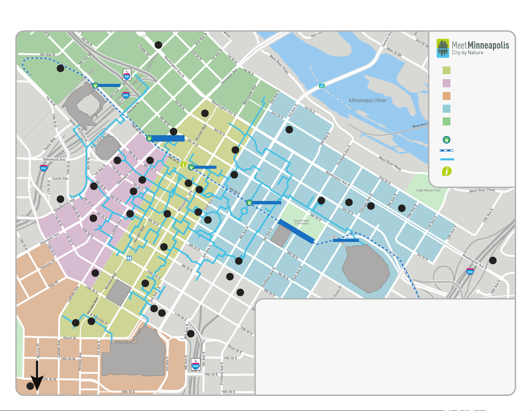Click the 'Spruce Pl' street label
This screenshot has width=532, height=411.
coord(38,351)
